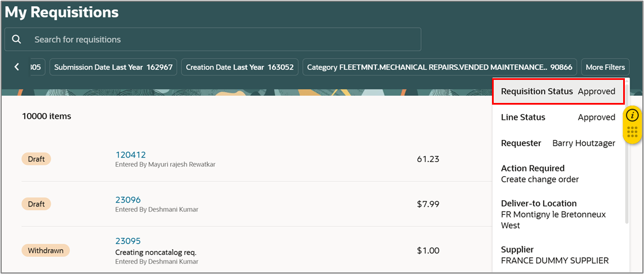Select the Deliver-to Location FR Montigny filter

click(558, 214)
